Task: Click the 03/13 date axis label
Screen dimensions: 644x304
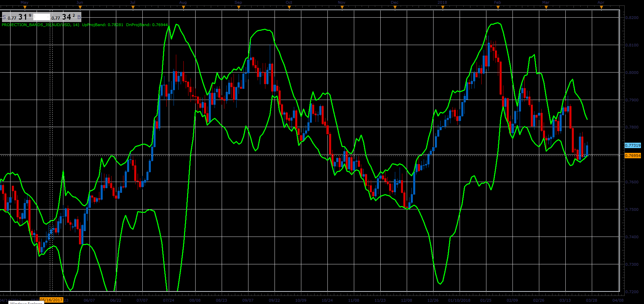Action: [565, 300]
